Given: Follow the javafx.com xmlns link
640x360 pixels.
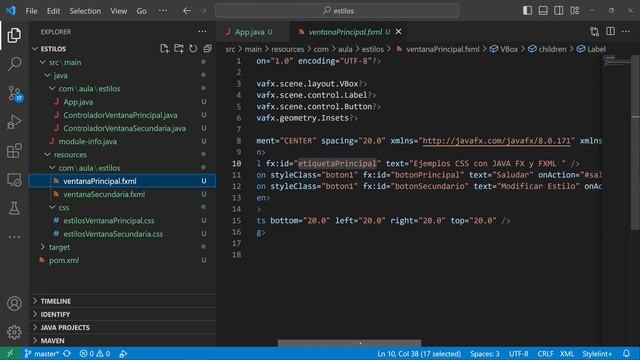Looking at the screenshot, I should [496, 141].
